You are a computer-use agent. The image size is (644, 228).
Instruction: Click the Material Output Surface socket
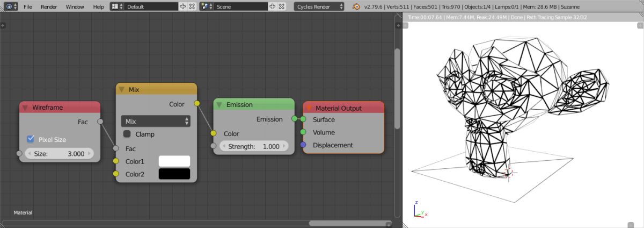click(x=303, y=119)
